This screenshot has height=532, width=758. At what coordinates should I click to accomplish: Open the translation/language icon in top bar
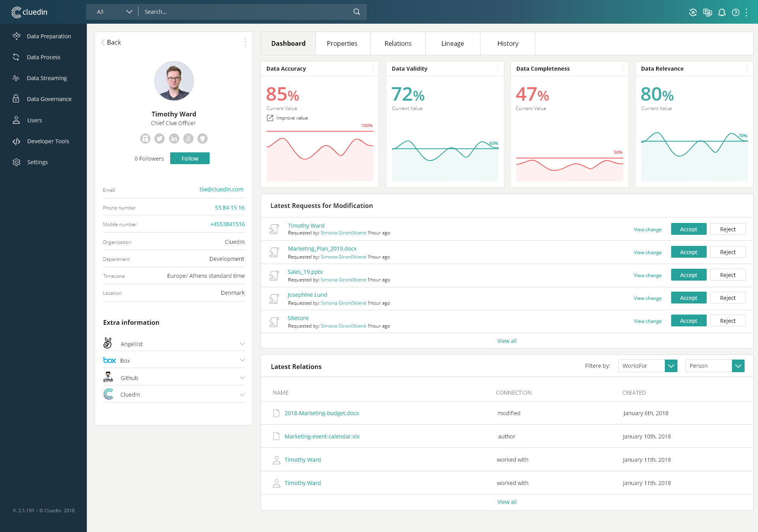tap(707, 12)
